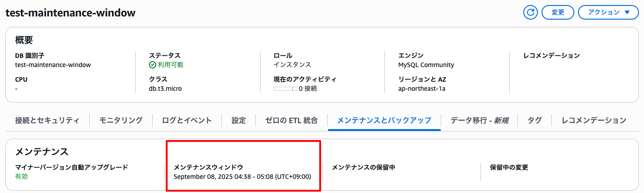
Task: Open the タグ tab
Action: point(535,120)
